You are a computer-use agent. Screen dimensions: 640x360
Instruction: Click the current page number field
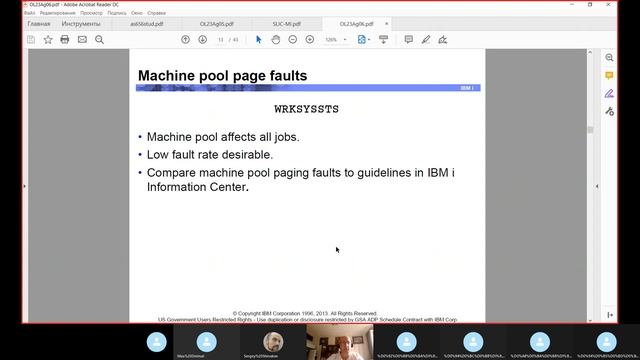click(x=221, y=40)
